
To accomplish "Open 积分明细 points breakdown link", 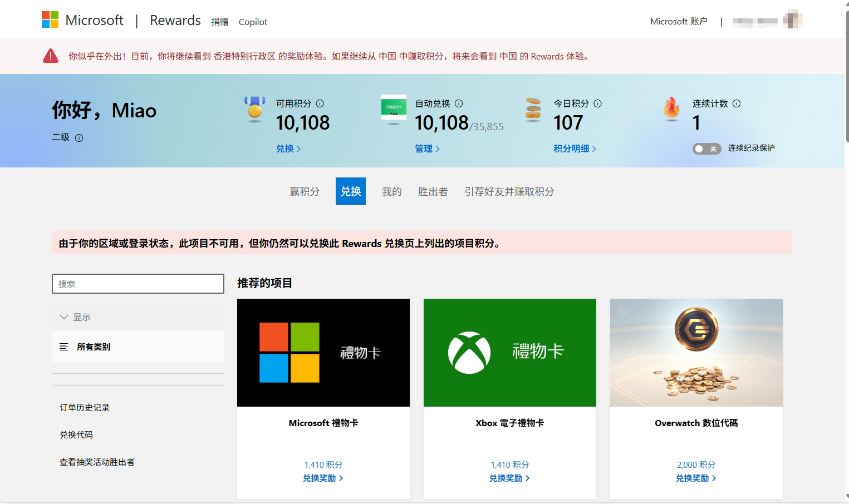I will [x=575, y=149].
